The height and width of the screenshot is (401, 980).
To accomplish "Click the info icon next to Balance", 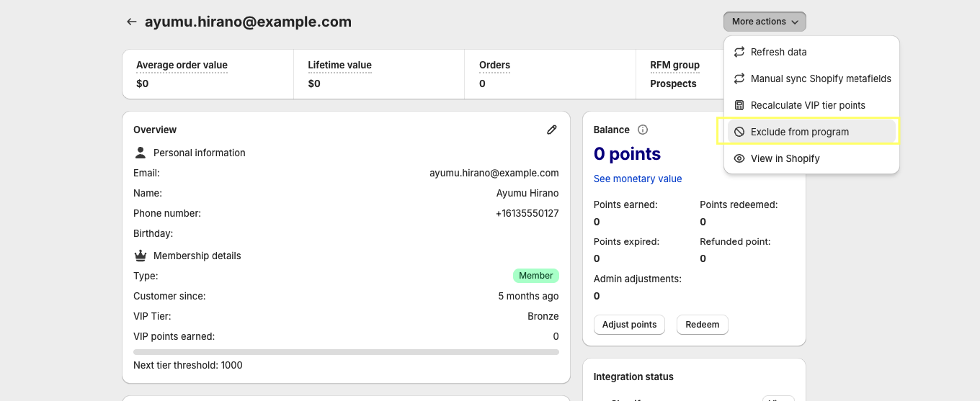I will (x=643, y=130).
